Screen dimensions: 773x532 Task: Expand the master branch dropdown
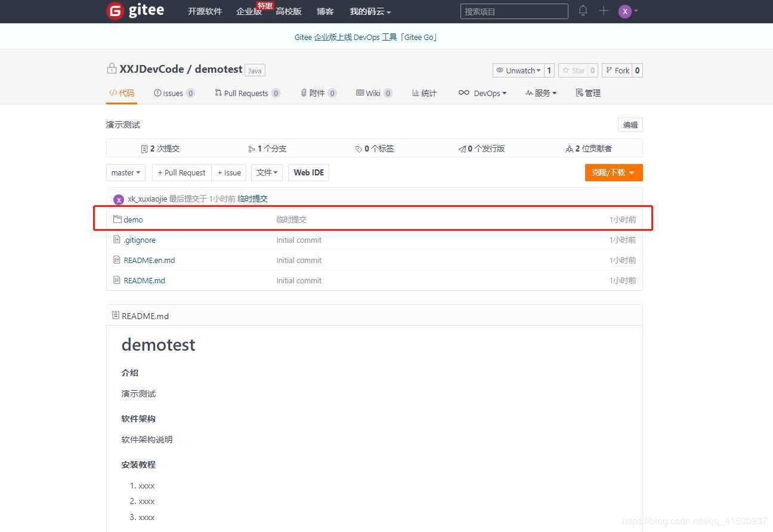126,172
